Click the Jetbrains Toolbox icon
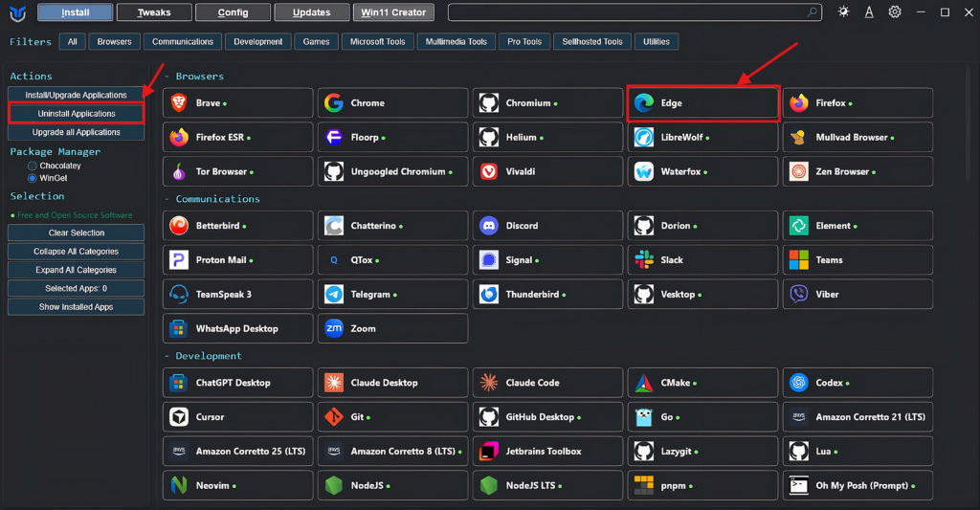Screen dimensions: 980x510 [489, 452]
